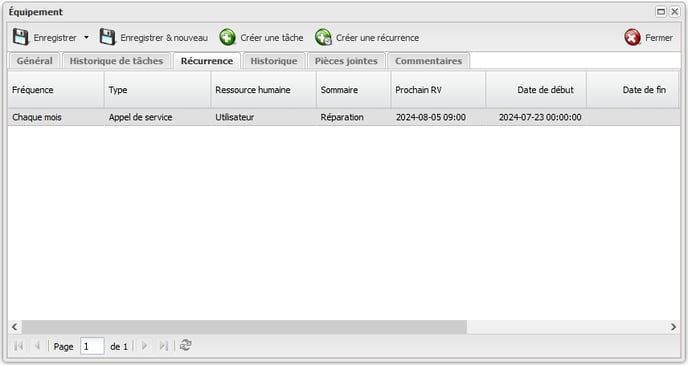Image resolution: width=688 pixels, height=365 pixels.
Task: Click the refresh icon in the pager
Action: tap(186, 345)
